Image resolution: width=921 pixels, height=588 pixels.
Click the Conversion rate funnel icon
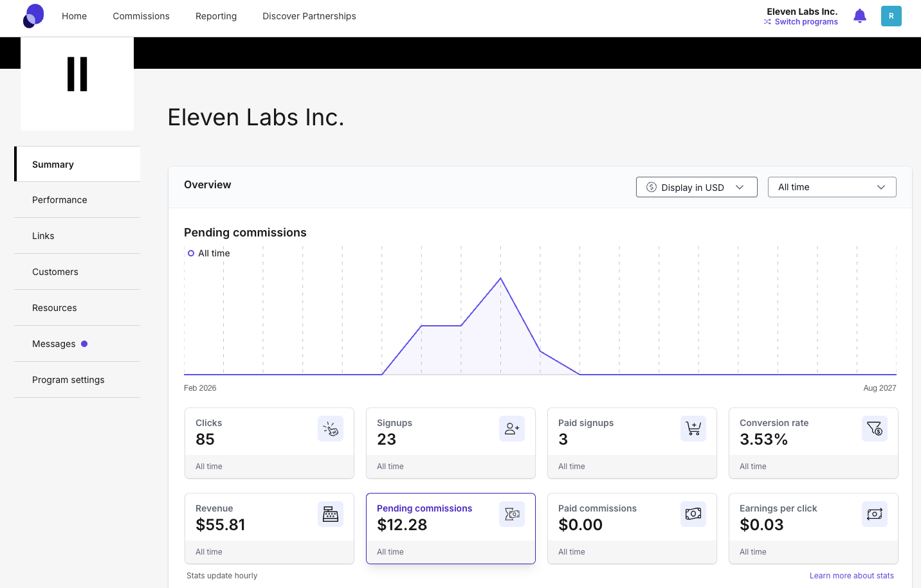(875, 429)
